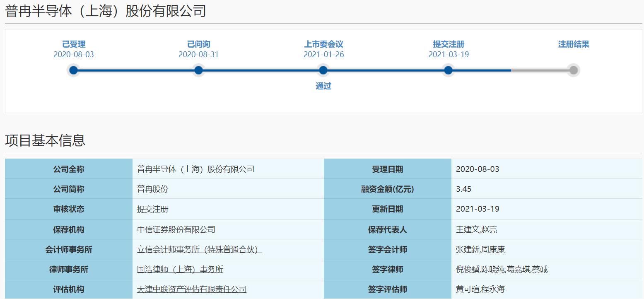The height and width of the screenshot is (299, 644).
Task: Click the 通过 result text under timeline
Action: pyautogui.click(x=323, y=86)
